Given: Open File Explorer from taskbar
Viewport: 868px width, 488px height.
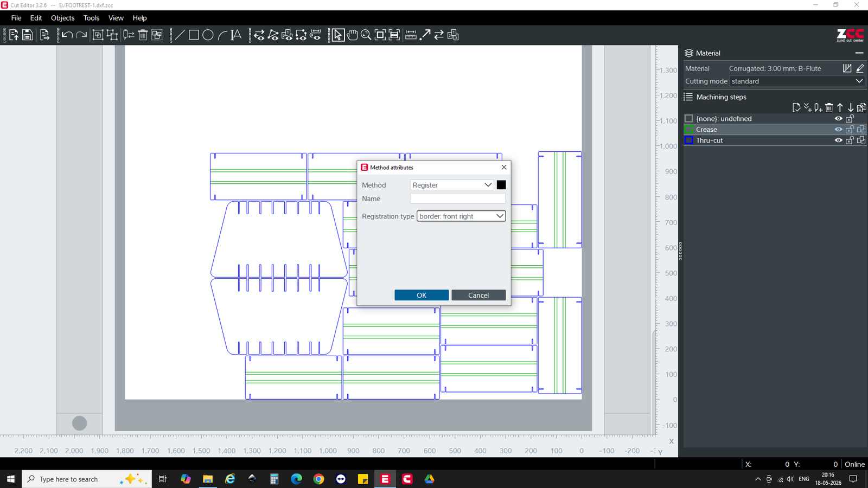Looking at the screenshot, I should (208, 479).
